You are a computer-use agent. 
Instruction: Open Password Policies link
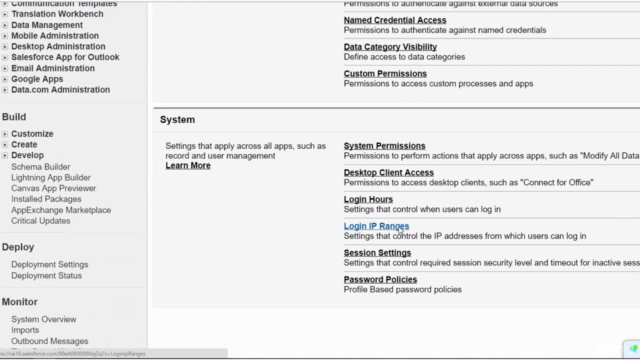(380, 280)
